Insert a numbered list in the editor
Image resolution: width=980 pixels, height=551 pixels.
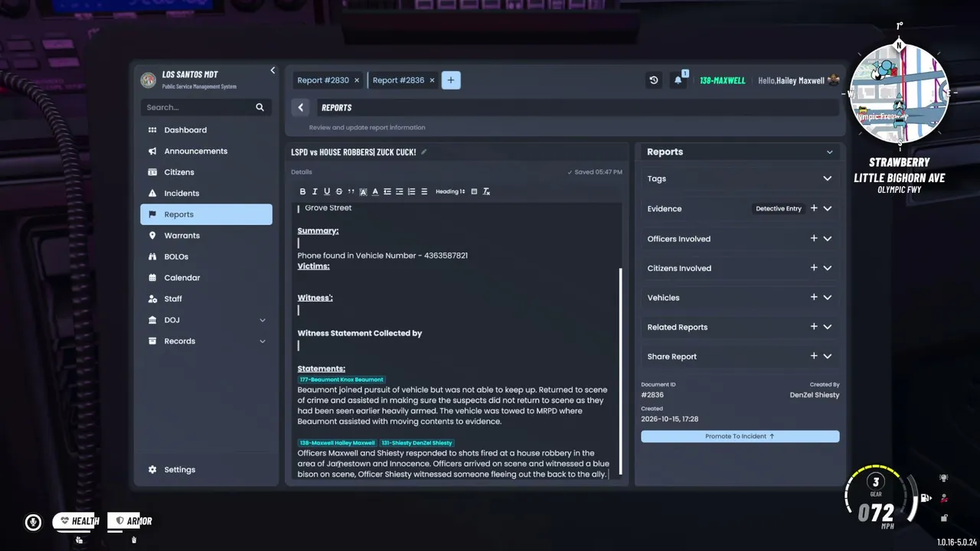(411, 191)
